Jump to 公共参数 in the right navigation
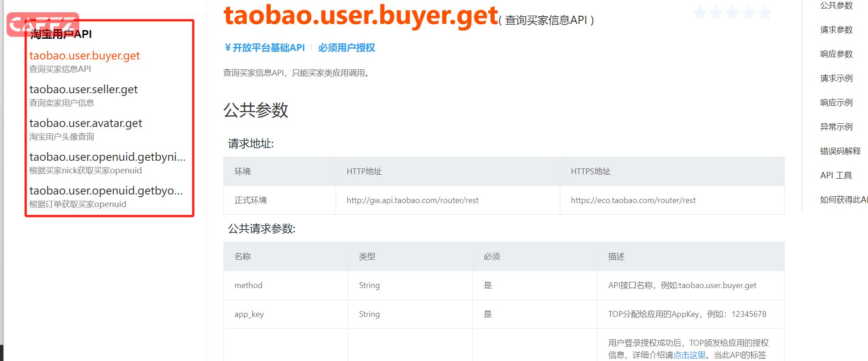 click(x=836, y=5)
